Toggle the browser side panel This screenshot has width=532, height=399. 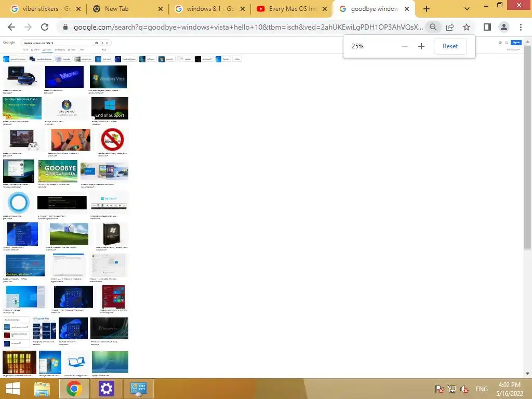[487, 27]
